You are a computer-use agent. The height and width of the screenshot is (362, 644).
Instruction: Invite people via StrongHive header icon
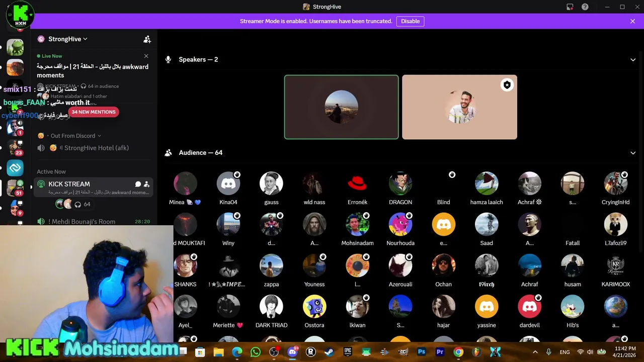[x=147, y=39]
